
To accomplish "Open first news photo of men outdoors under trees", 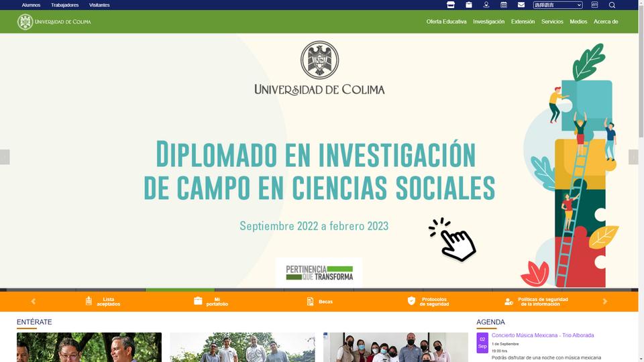I will [x=89, y=347].
